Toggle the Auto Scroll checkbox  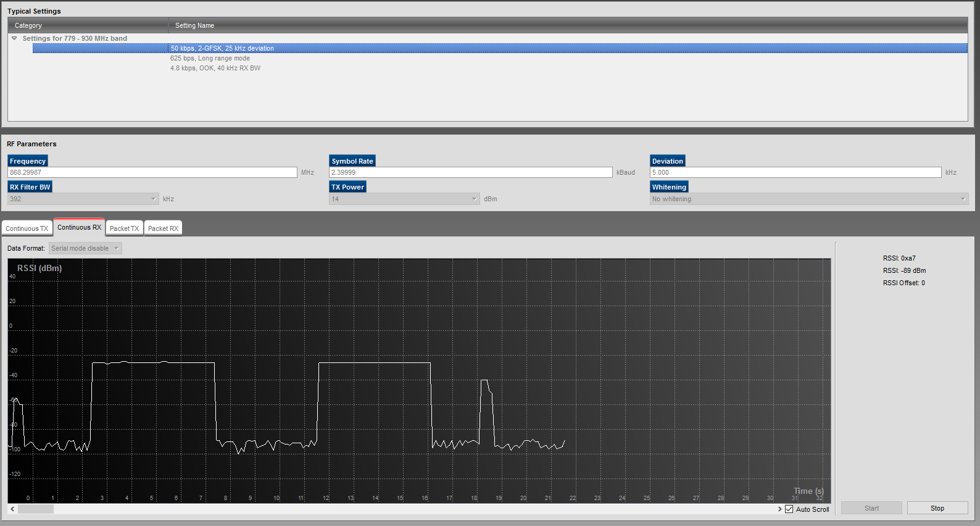[x=789, y=509]
